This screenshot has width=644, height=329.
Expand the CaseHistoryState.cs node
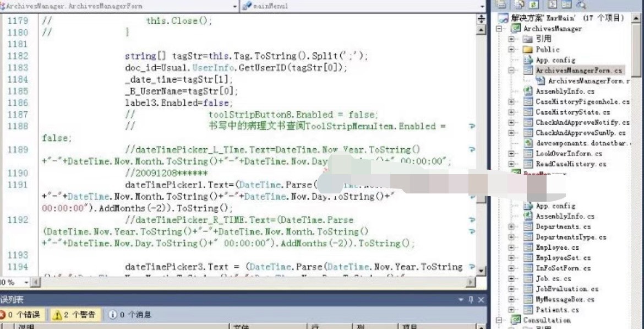512,112
